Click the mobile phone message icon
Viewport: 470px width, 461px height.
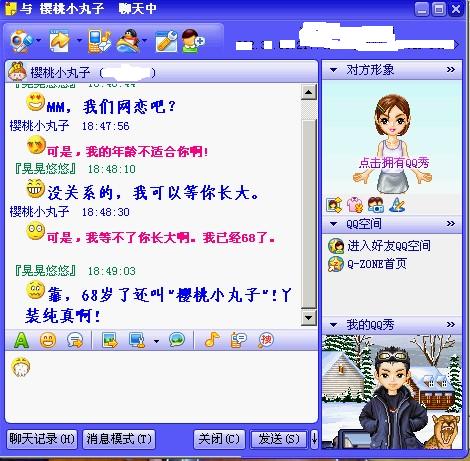pos(99,41)
